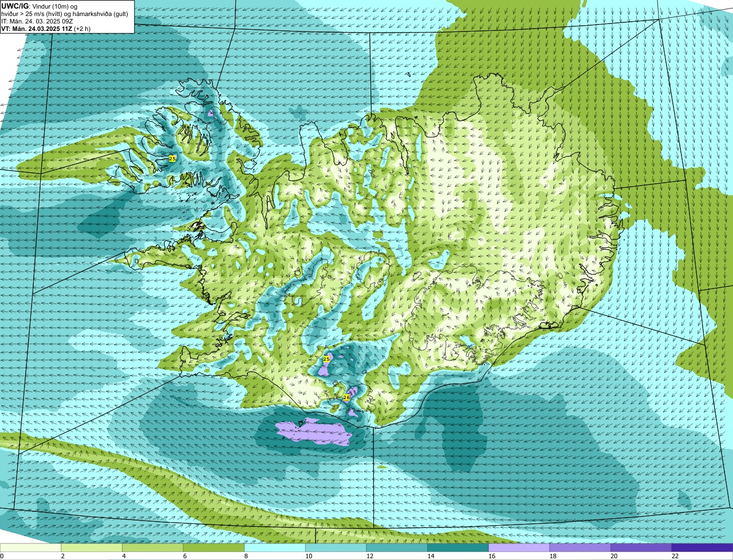Click the initial time "IT: Mán. 24. 03. 2025 09Z"
This screenshot has width=733, height=560.
click(x=37, y=21)
